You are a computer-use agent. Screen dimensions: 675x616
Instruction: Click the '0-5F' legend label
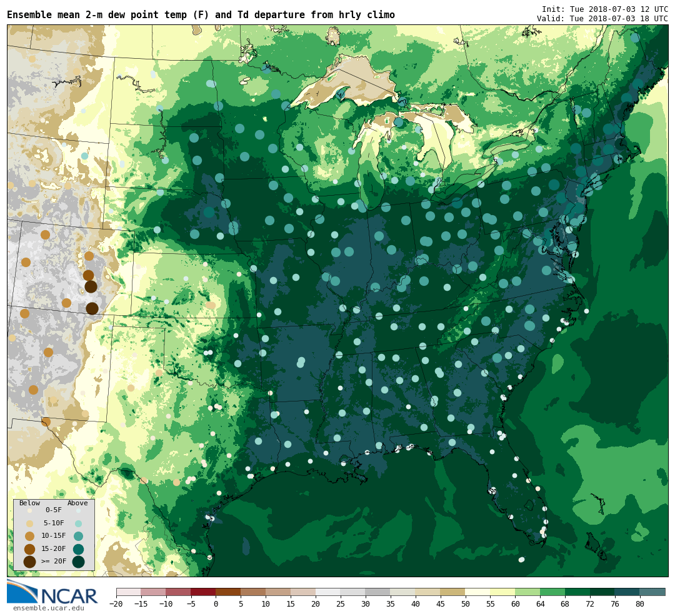point(54,510)
